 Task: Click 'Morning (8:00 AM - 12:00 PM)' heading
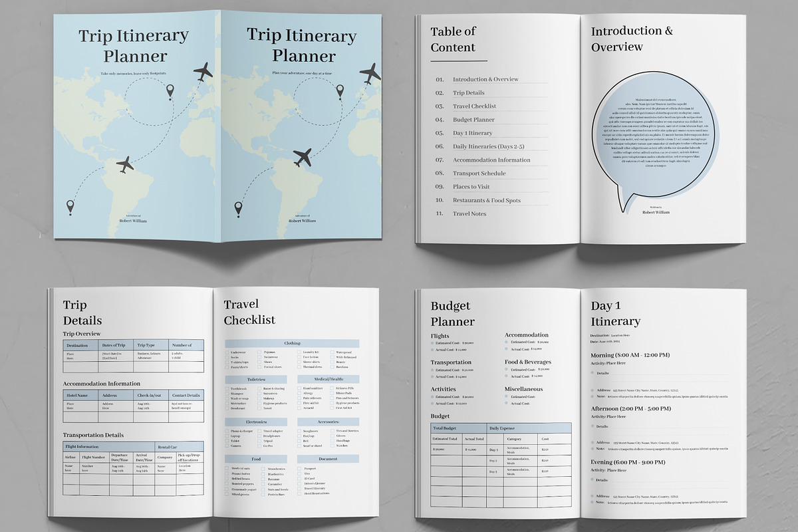pyautogui.click(x=630, y=355)
